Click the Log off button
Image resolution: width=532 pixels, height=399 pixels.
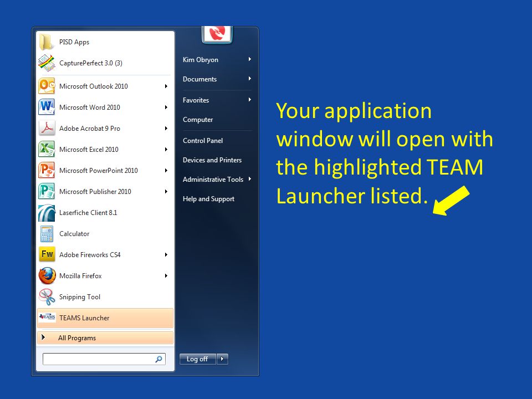click(x=197, y=359)
